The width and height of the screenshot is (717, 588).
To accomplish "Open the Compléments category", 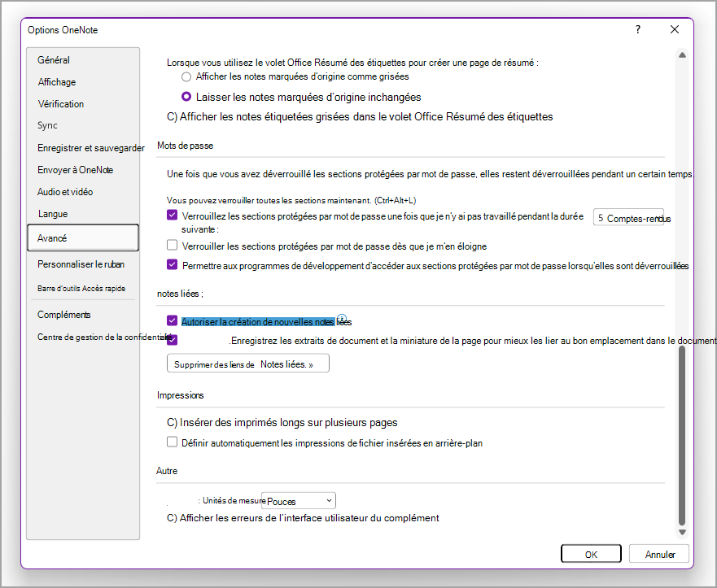I will click(x=63, y=314).
